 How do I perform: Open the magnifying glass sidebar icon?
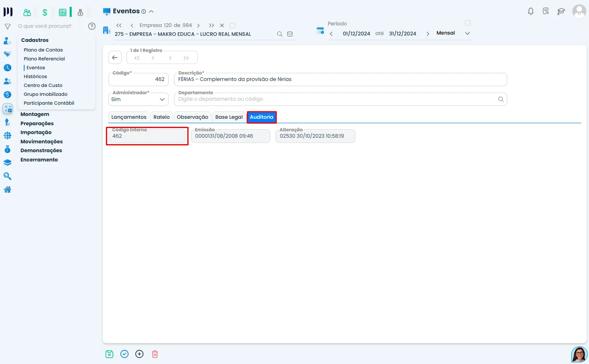(7, 176)
